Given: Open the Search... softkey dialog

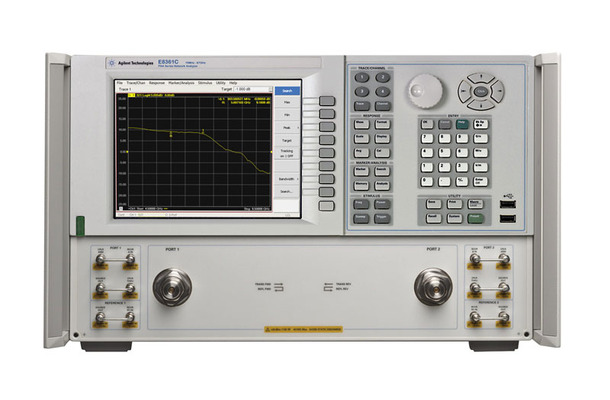Looking at the screenshot, I should (x=287, y=192).
